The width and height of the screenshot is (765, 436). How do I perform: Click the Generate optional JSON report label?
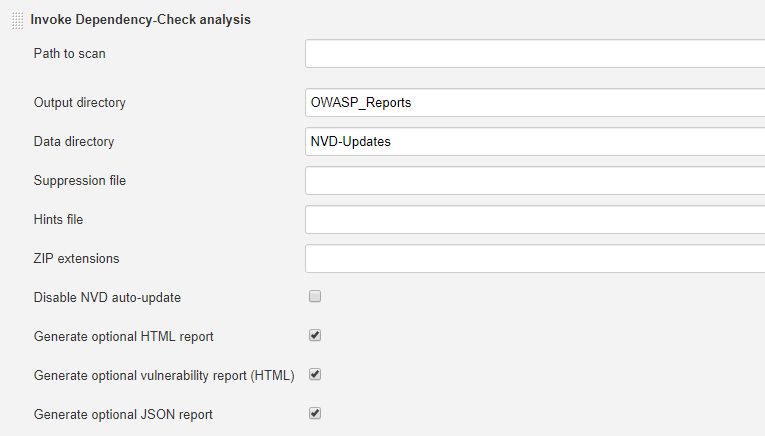coord(123,415)
